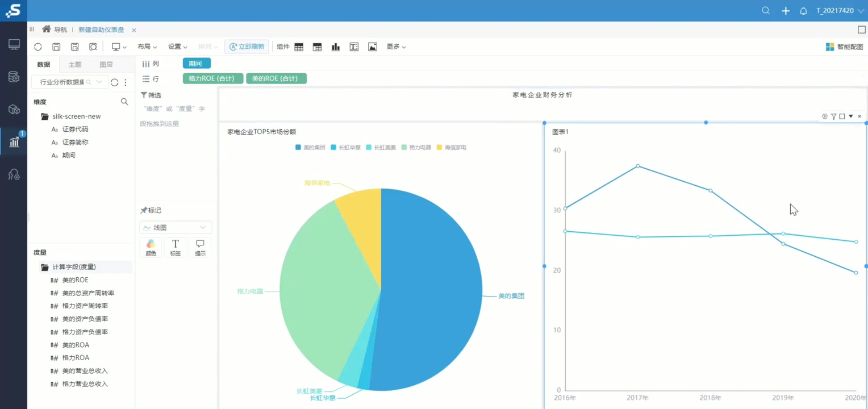The image size is (868, 409).
Task: Click the refresh icon in the toolbar
Action: click(x=38, y=47)
